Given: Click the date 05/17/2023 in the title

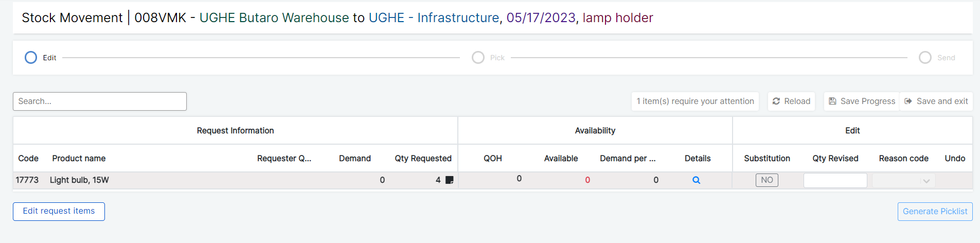Looking at the screenshot, I should point(541,18).
